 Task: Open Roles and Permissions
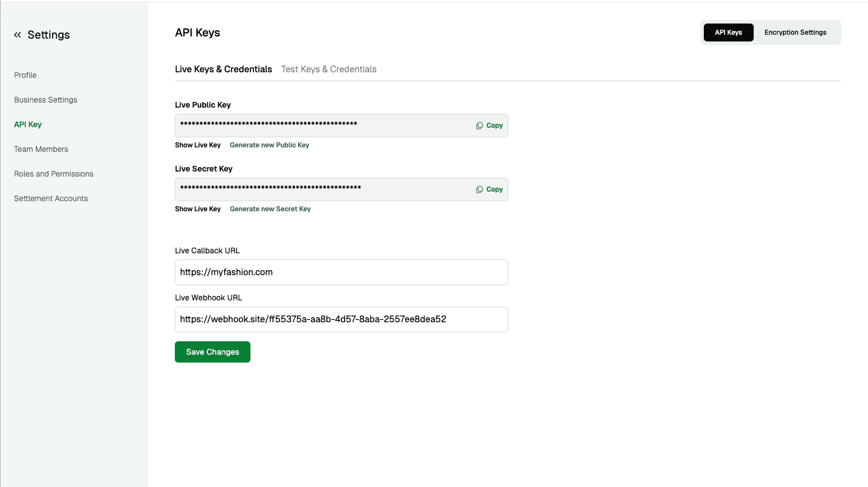pyautogui.click(x=53, y=173)
